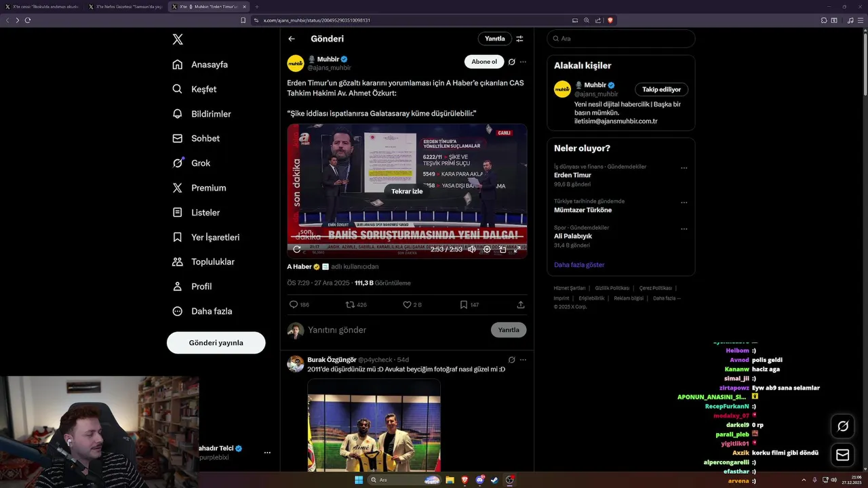Click the browser share page icon
868x488 pixels.
[598, 20]
